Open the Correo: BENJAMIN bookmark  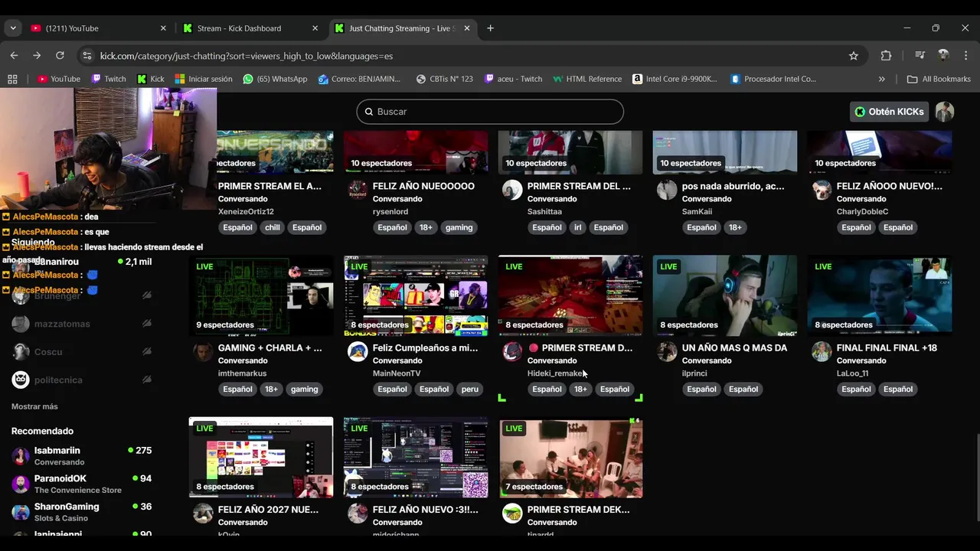(359, 79)
